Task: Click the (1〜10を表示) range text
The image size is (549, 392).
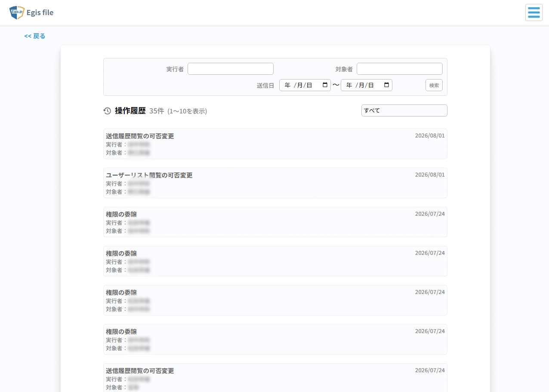Action: click(x=187, y=111)
